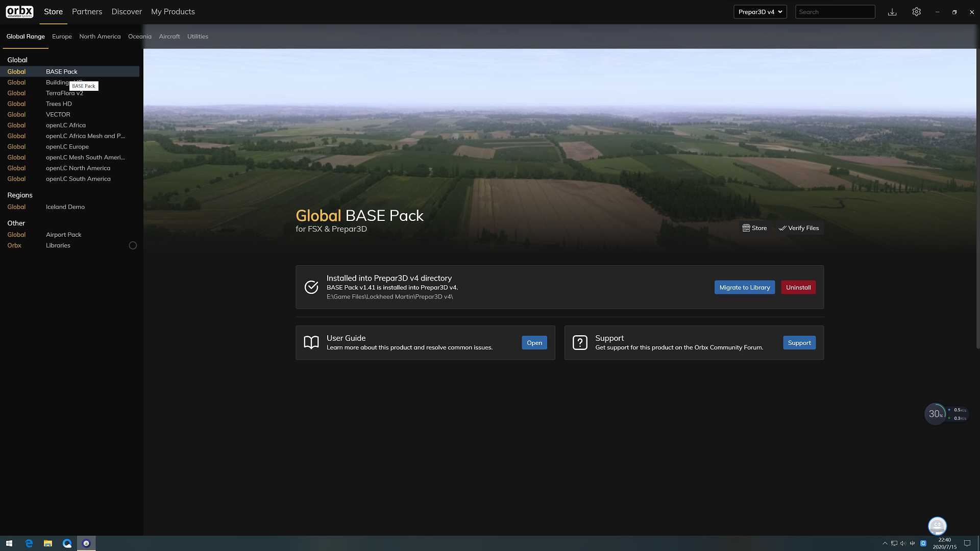
Task: Show hidden system tray icons
Action: (885, 543)
